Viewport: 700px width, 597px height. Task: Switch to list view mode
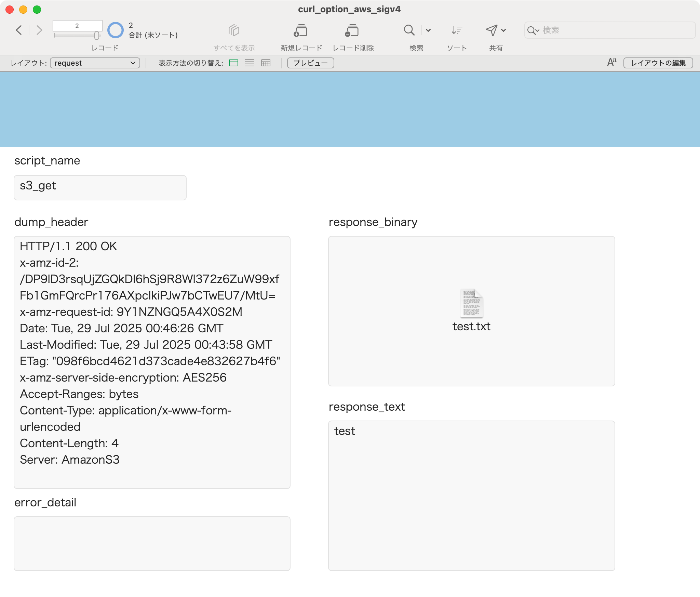250,63
